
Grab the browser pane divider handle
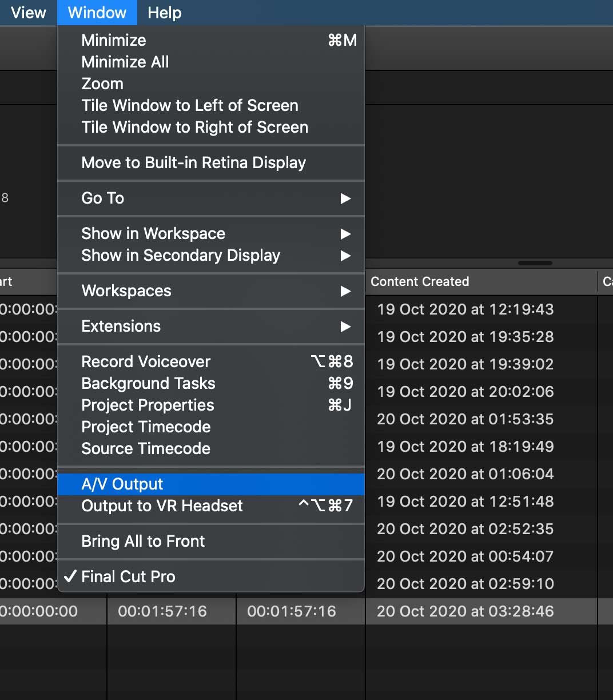point(535,263)
